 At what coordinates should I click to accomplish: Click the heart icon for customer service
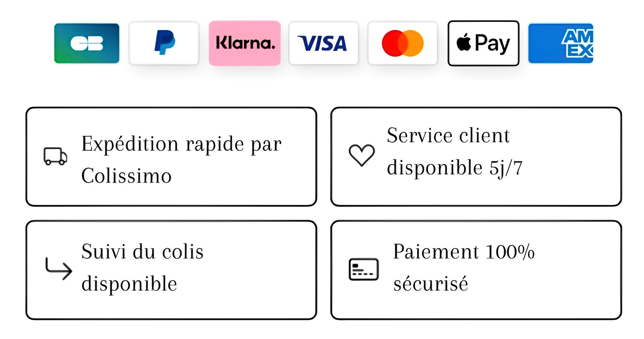point(361,155)
